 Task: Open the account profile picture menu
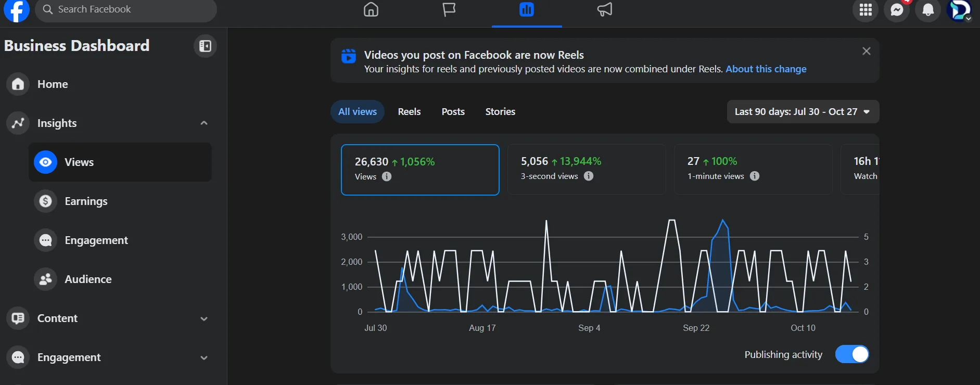(x=959, y=10)
